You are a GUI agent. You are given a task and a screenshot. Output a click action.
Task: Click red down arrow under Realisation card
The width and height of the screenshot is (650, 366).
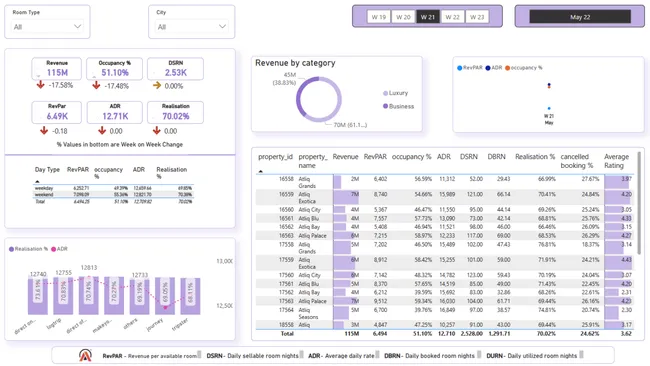click(156, 131)
